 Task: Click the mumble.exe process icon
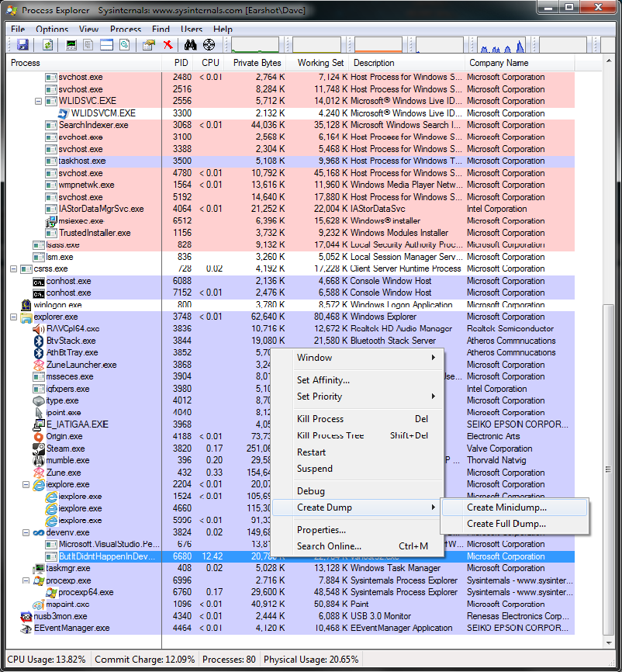pos(39,461)
